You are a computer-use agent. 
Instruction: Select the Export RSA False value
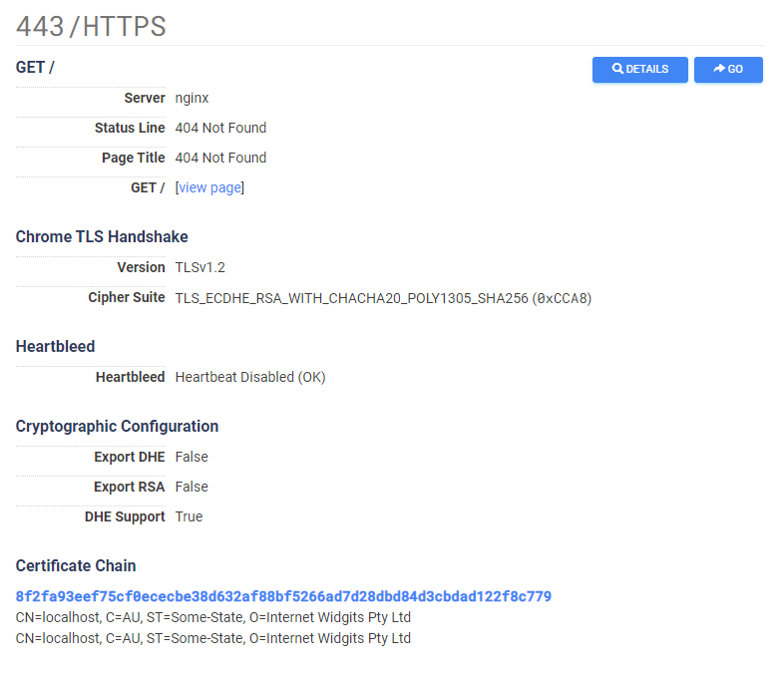coord(192,487)
